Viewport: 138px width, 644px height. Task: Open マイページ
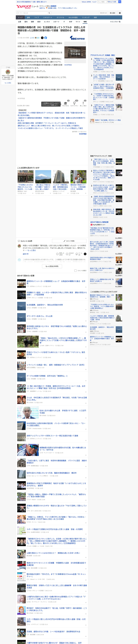coord(103,13)
